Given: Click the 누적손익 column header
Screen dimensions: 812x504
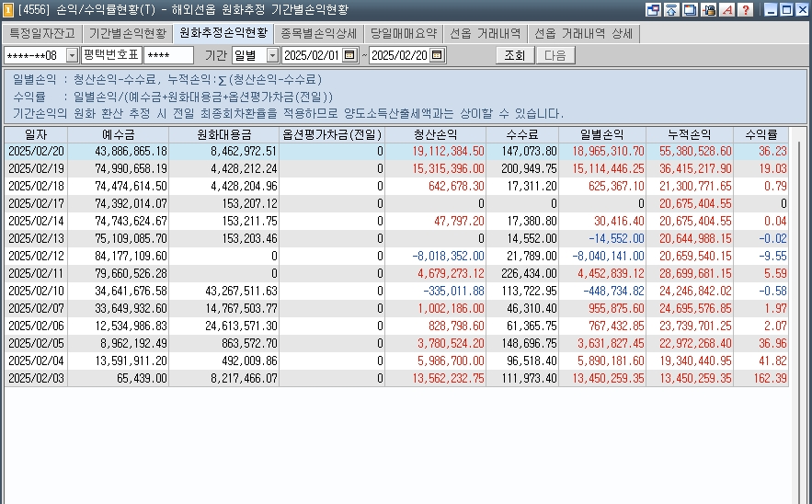Looking at the screenshot, I should (690, 134).
